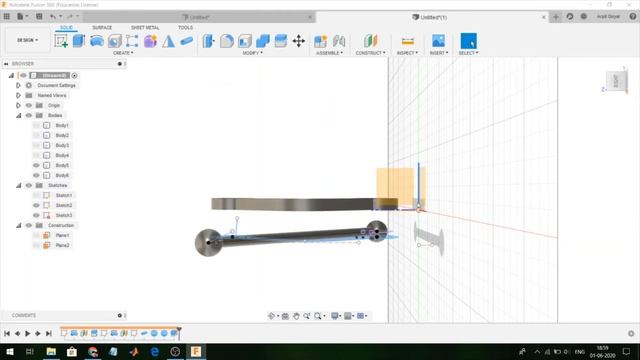Viewport: 640px width, 360px height.
Task: Click the Insert image icon
Action: tap(438, 41)
